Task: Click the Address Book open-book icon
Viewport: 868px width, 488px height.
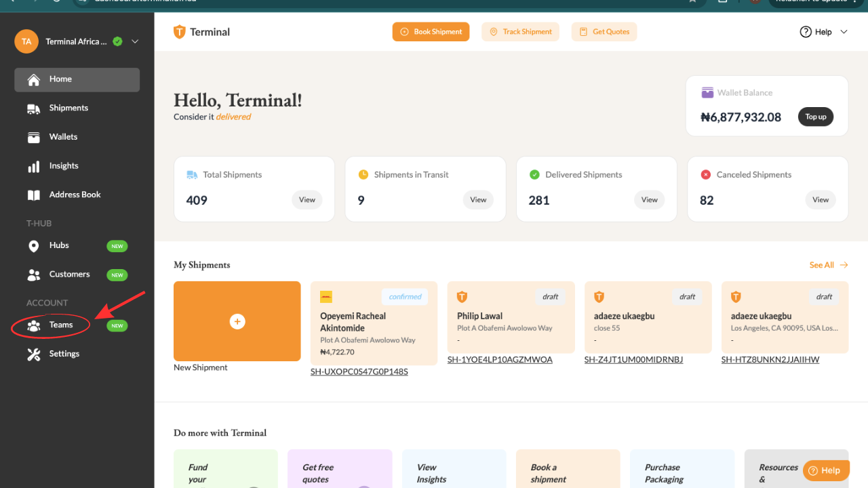Action: click(x=33, y=195)
